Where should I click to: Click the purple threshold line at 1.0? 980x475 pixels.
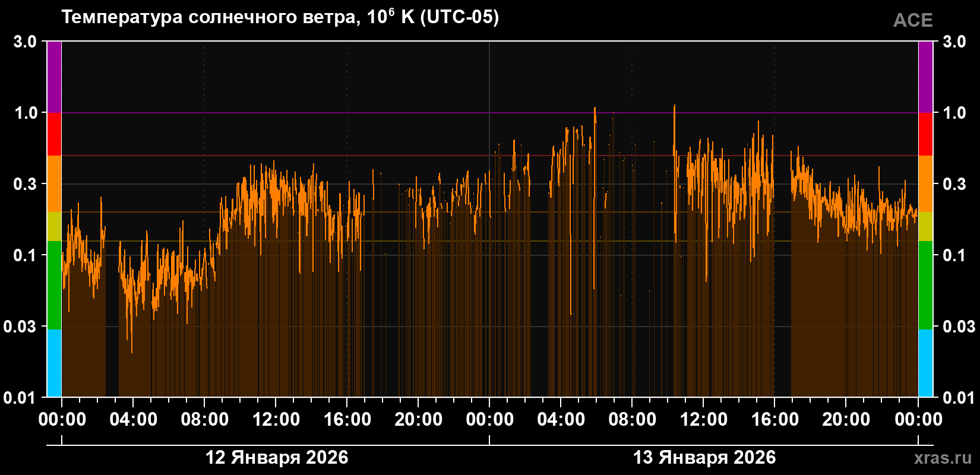[x=489, y=113]
